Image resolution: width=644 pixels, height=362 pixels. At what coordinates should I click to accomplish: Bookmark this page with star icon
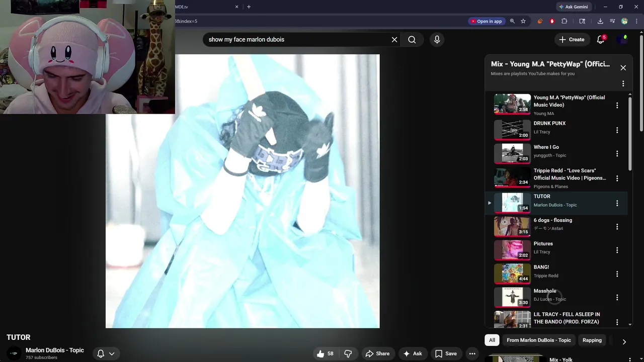523,21
